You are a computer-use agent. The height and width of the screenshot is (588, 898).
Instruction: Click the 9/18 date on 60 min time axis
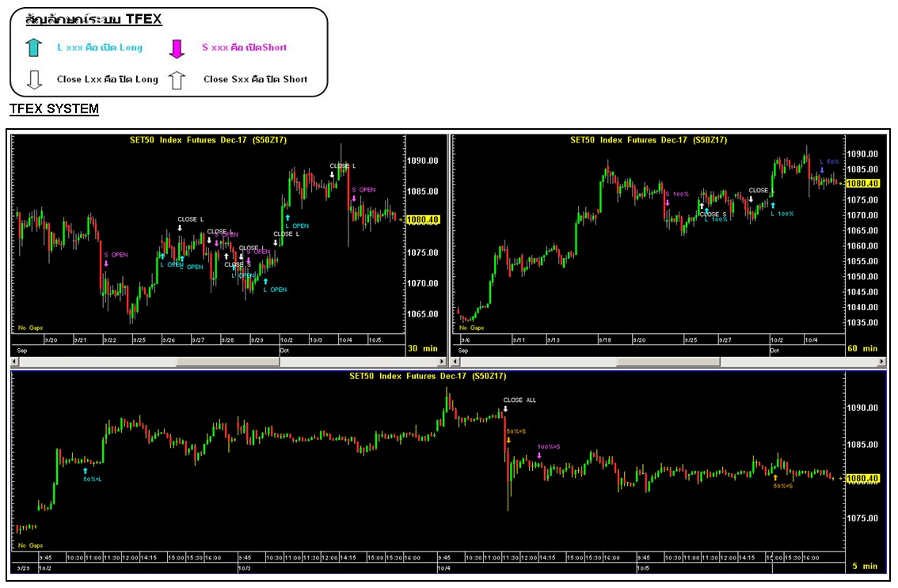(605, 340)
